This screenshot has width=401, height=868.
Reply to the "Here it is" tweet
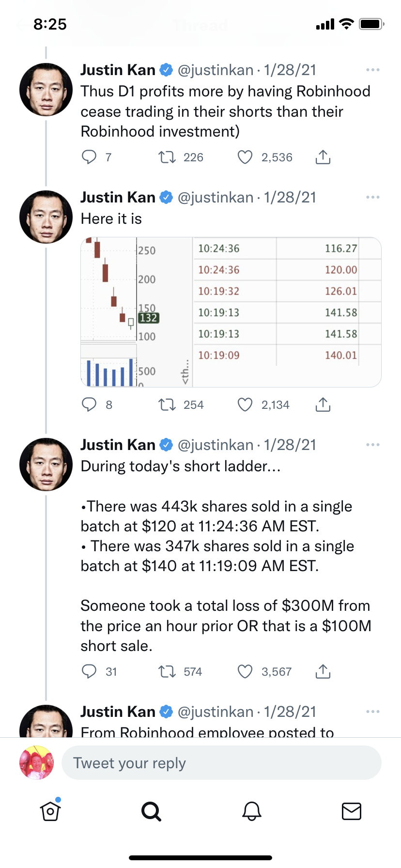(89, 404)
